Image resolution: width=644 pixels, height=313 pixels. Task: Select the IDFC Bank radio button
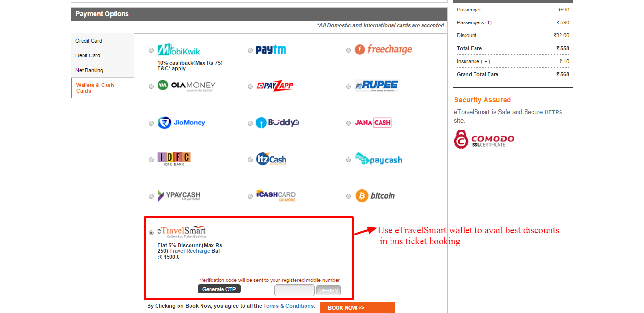[151, 160]
